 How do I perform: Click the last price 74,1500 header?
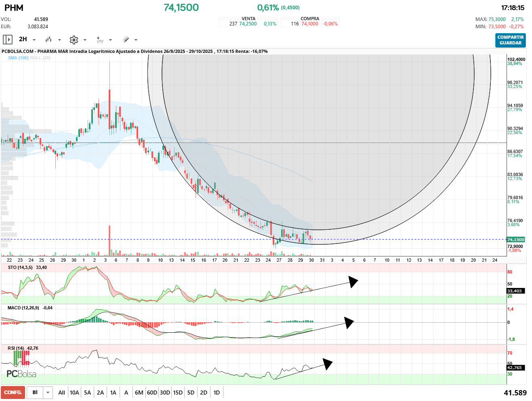pyautogui.click(x=181, y=8)
